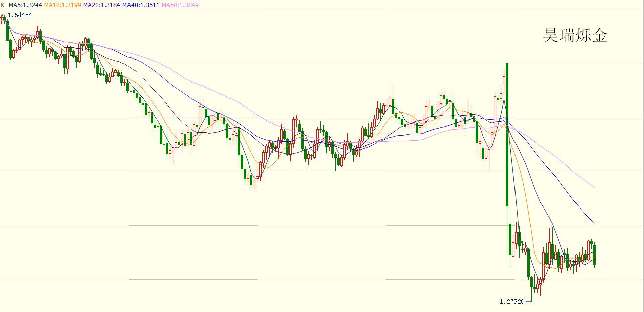Click the first candlestick at the chart's left edge
The width and height of the screenshot is (644, 312).
coord(3,18)
